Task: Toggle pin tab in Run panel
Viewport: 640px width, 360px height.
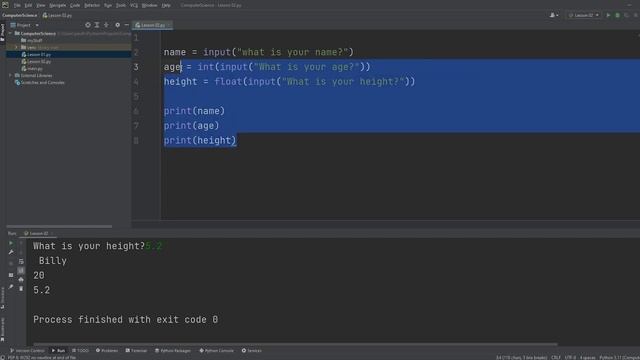Action: pos(11,287)
